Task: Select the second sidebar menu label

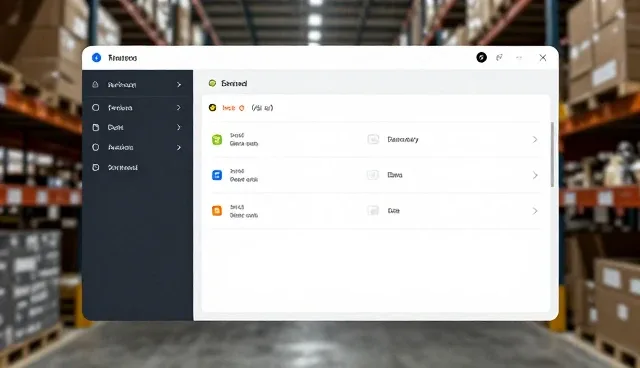Action: click(120, 108)
